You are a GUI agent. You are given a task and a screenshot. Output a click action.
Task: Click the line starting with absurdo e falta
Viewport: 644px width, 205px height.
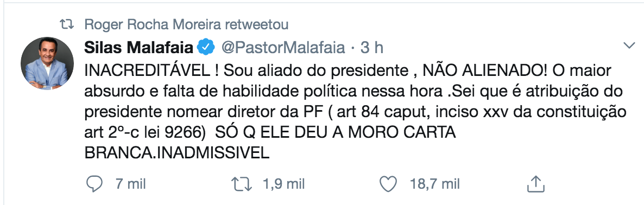(x=354, y=91)
